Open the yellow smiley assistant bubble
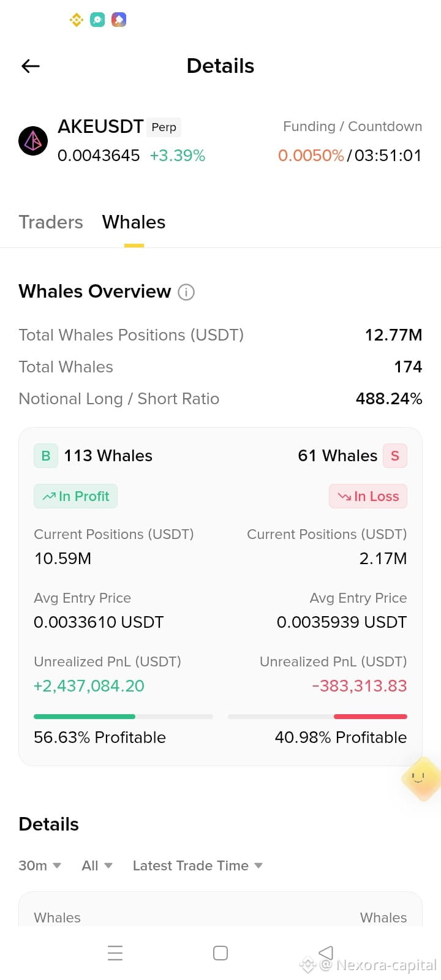 (420, 779)
